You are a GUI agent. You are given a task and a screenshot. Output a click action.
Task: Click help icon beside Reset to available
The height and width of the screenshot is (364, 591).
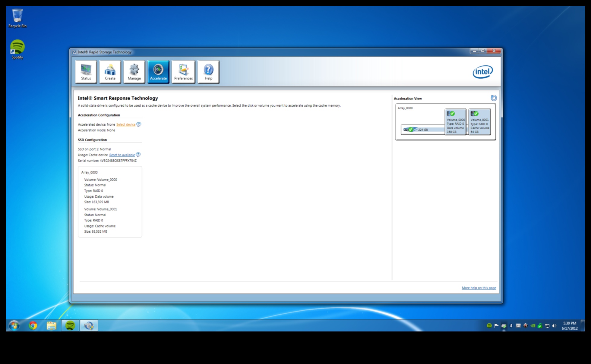pos(138,155)
